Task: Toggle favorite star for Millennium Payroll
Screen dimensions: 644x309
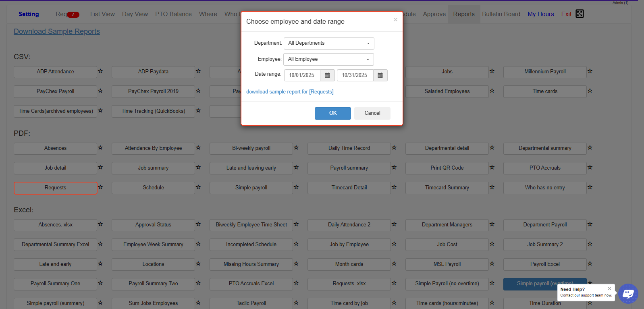Action: pos(590,71)
